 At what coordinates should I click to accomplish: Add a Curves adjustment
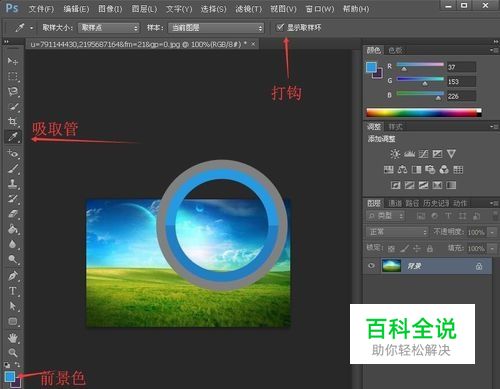[423, 154]
